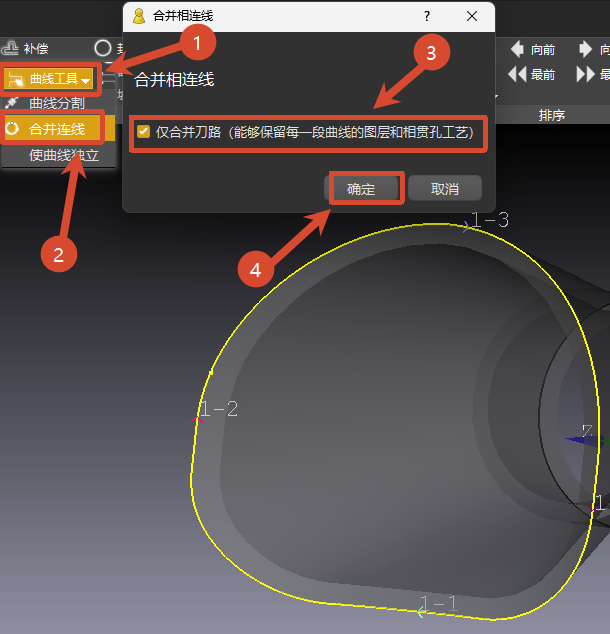Click the Z axis indicator
The height and width of the screenshot is (634, 610).
click(x=587, y=431)
